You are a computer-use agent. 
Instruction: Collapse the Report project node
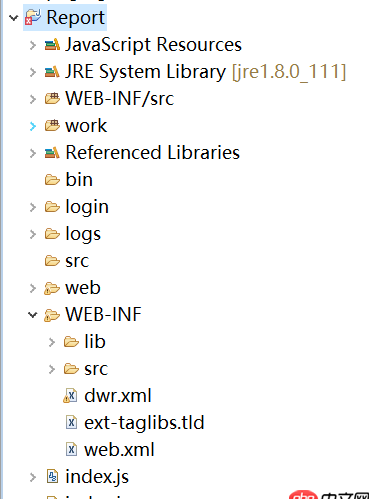click(x=13, y=18)
